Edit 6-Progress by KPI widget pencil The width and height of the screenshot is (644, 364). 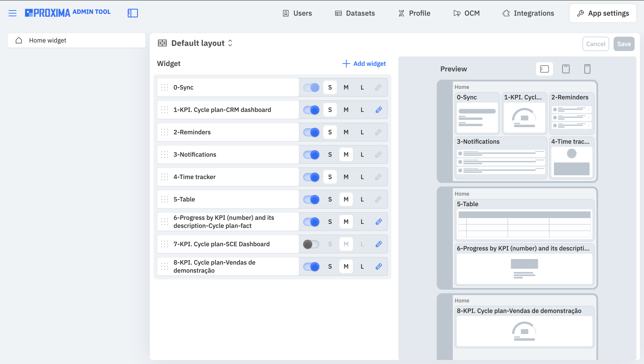(x=379, y=222)
